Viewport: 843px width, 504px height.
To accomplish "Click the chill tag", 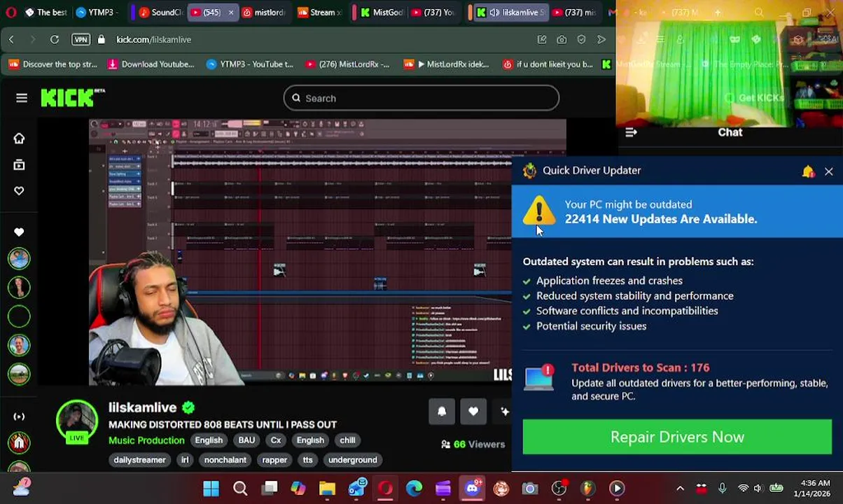I will [x=347, y=440].
